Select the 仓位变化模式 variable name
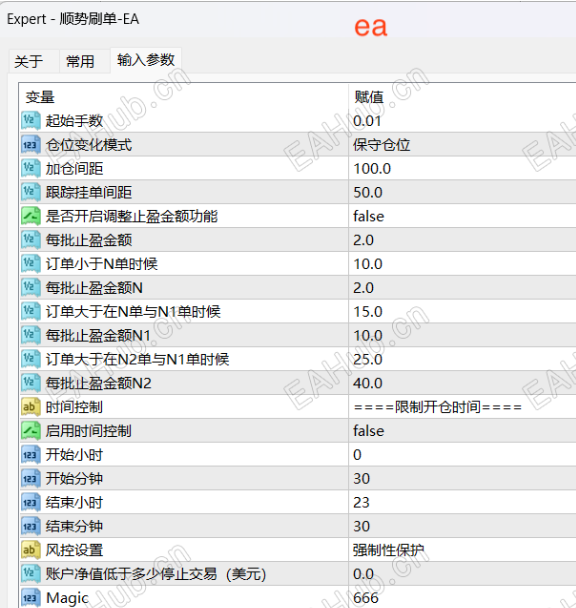The width and height of the screenshot is (576, 608). [x=89, y=145]
